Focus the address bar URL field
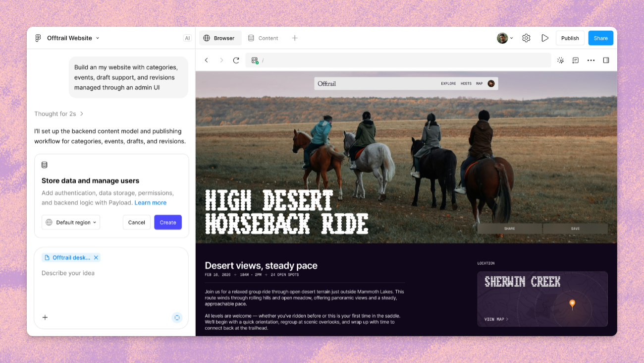The width and height of the screenshot is (644, 363). [x=398, y=60]
